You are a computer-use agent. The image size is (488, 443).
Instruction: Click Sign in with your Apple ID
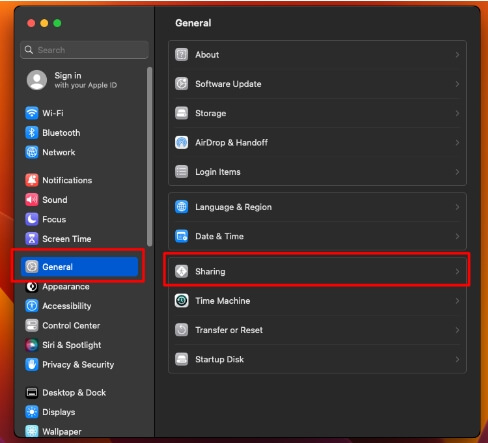click(79, 80)
